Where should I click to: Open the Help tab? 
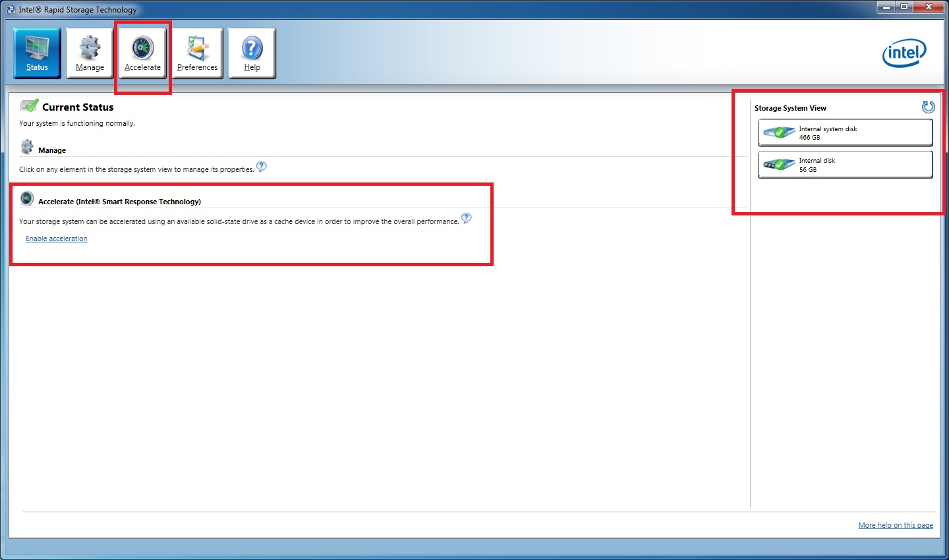(252, 53)
